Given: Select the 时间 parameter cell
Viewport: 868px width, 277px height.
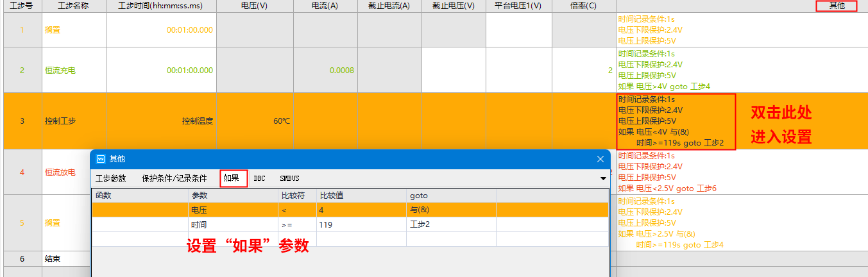Looking at the screenshot, I should point(233,224).
